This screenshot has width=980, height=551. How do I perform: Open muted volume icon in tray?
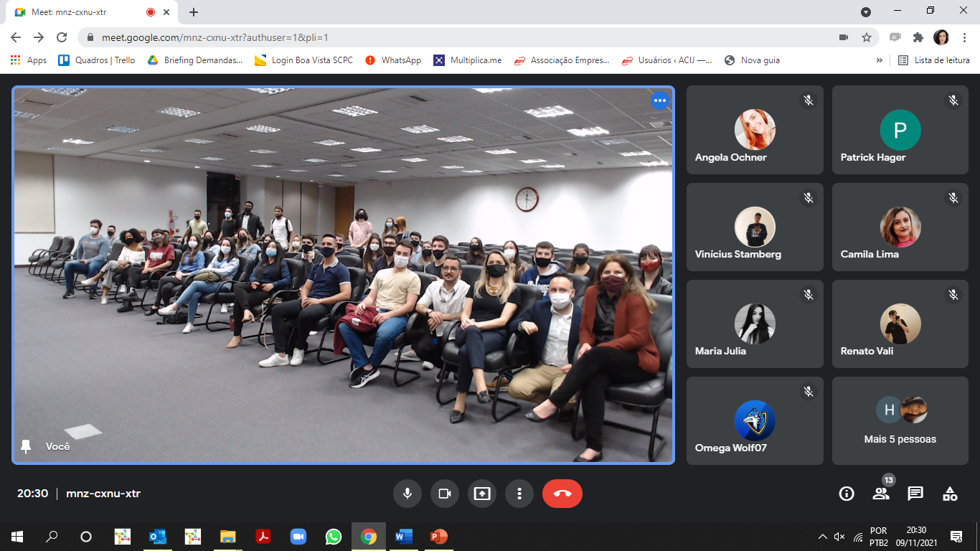pos(840,536)
